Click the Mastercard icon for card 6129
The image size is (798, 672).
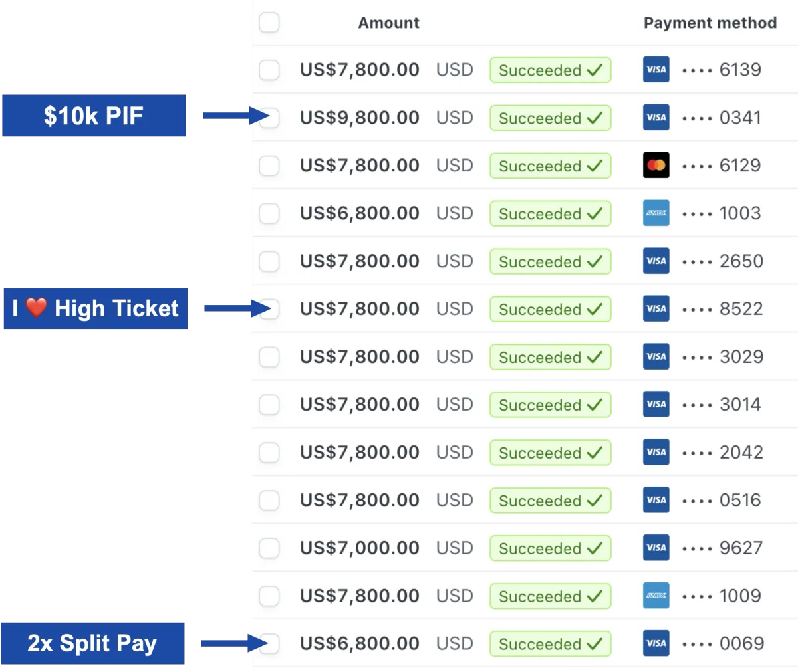point(656,166)
